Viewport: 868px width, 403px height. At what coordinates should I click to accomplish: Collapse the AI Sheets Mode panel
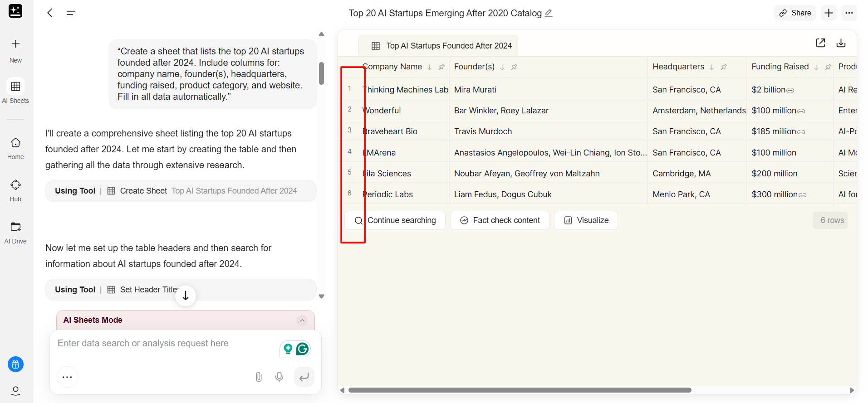tap(302, 320)
